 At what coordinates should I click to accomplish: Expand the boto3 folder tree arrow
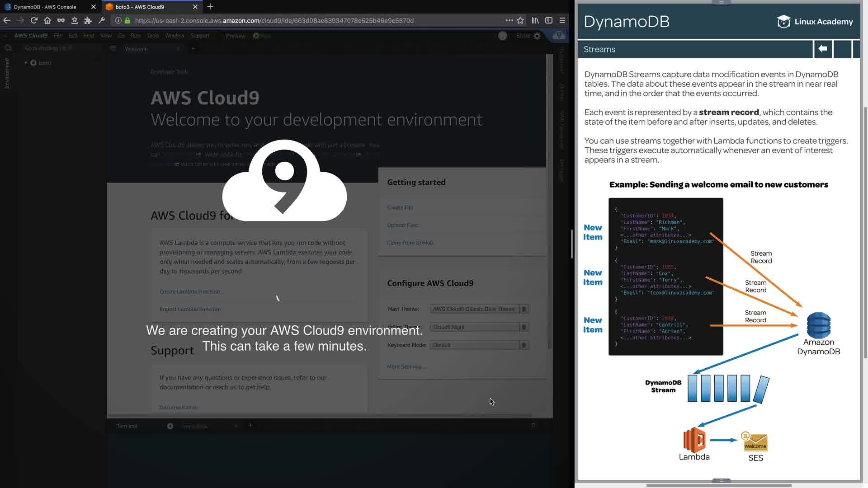point(26,63)
